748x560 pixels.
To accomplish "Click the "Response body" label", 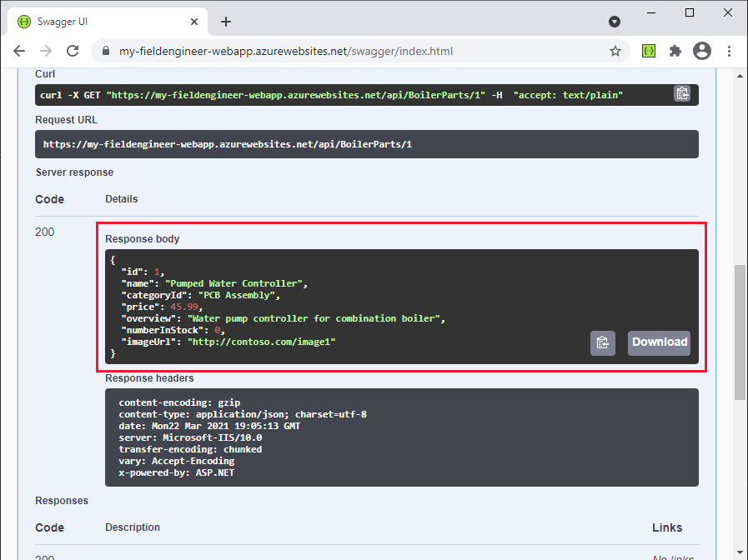I will [x=142, y=239].
